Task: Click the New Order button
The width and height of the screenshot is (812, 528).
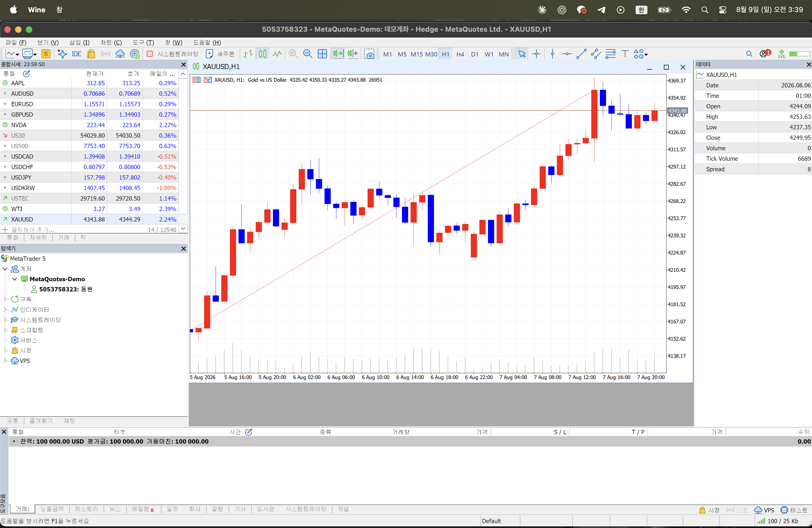Action: tap(220, 54)
